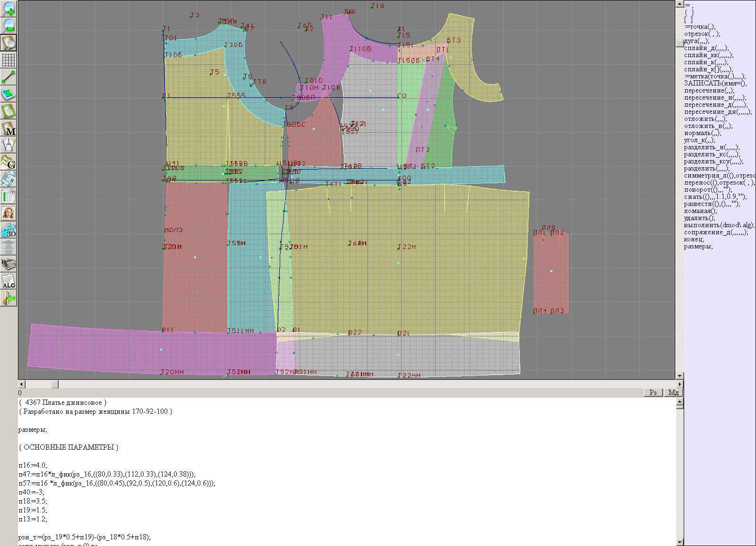The height and width of the screenshot is (546, 756).
Task: Click the woman's face portrait icon
Action: [x=9, y=213]
